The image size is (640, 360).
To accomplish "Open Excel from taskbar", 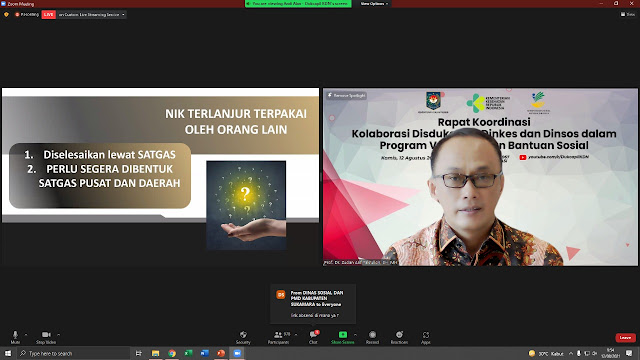I will tap(188, 353).
